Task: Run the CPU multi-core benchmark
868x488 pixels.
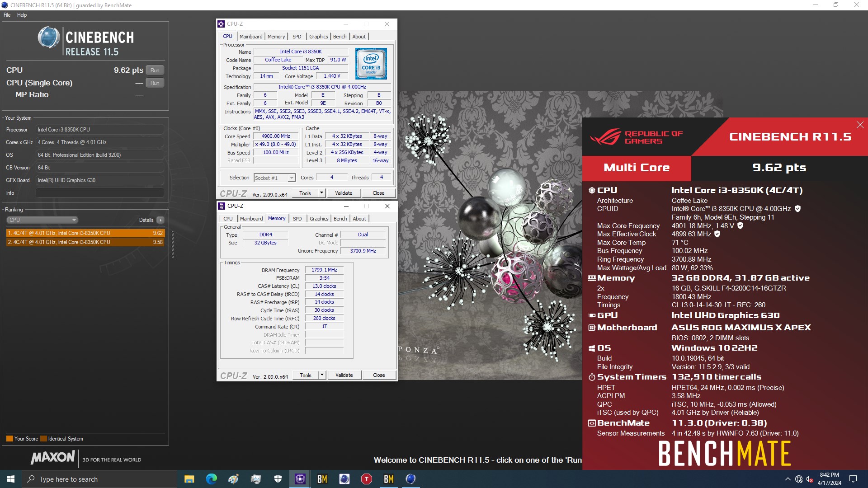Action: pyautogui.click(x=155, y=70)
